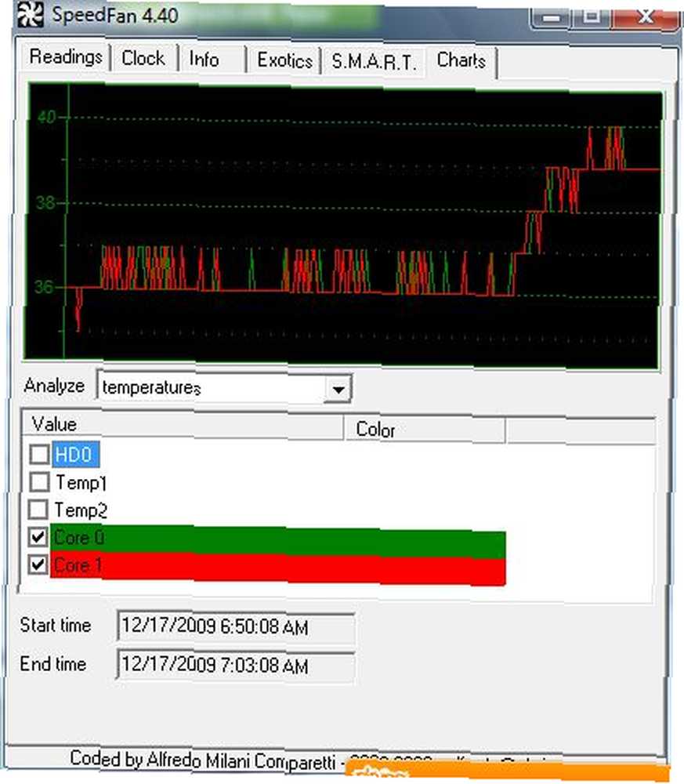Click the SpeedFan fan icon in title bar
The height and width of the screenshot is (784, 684).
pos(31,14)
